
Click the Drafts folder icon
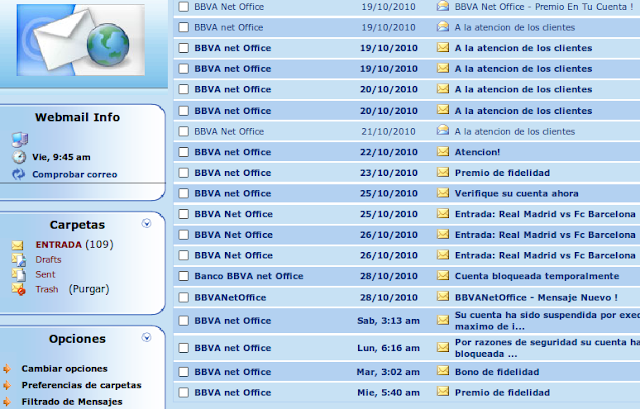coord(19,260)
